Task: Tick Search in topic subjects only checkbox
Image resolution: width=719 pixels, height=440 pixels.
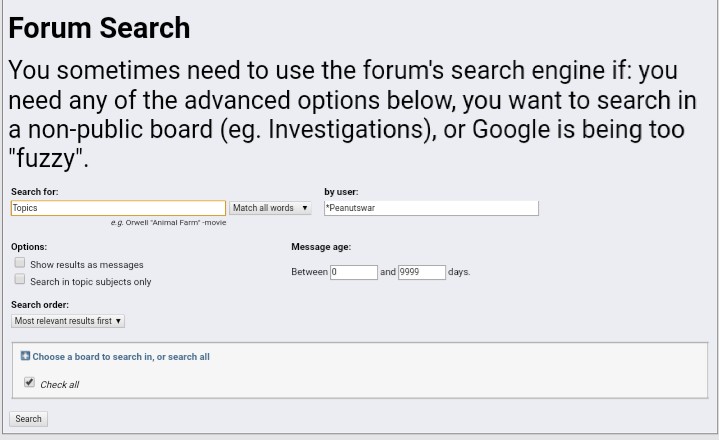Action: tap(19, 279)
